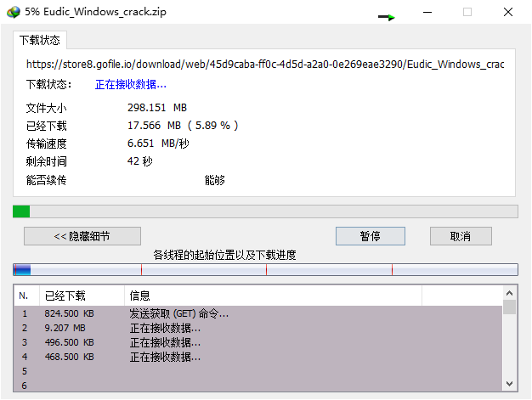
Task: Click the 发送获取 (GET) 命令 info text
Action: (178, 313)
